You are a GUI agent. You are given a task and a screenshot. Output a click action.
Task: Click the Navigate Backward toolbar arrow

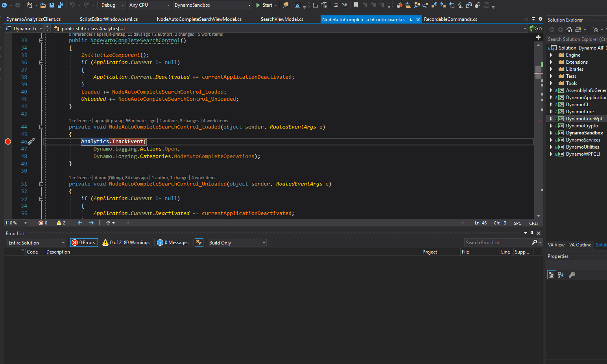(x=4, y=5)
